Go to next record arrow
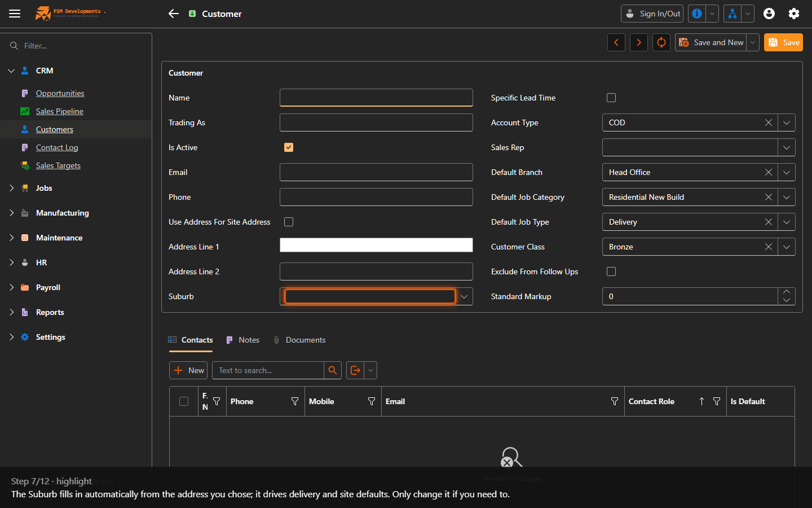Screen dimensions: 812x508 [x=639, y=42]
